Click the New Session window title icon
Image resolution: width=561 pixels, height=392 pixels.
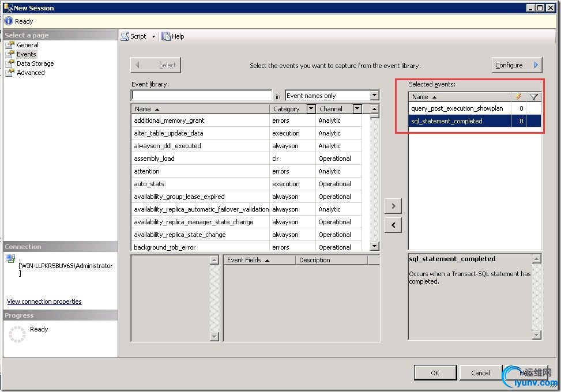pos(8,7)
